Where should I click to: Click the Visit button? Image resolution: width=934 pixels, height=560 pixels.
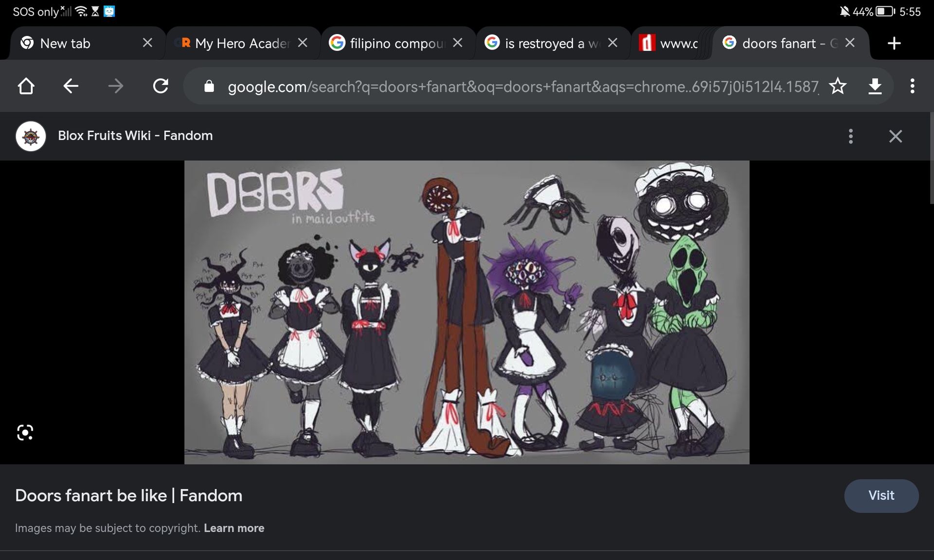click(881, 496)
